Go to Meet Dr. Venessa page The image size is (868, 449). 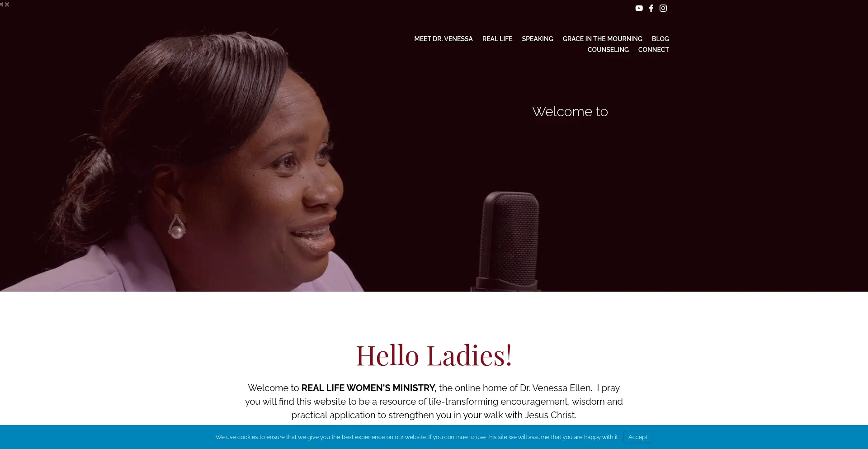(443, 39)
